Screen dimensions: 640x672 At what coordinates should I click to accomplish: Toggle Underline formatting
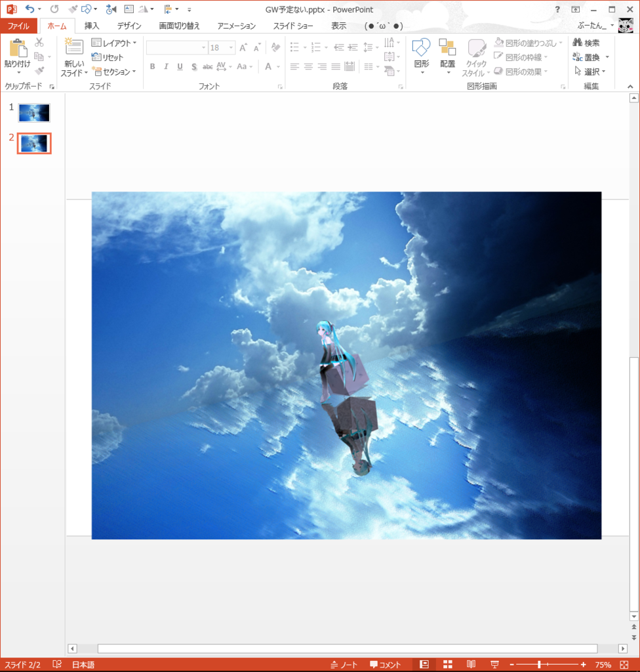(180, 66)
